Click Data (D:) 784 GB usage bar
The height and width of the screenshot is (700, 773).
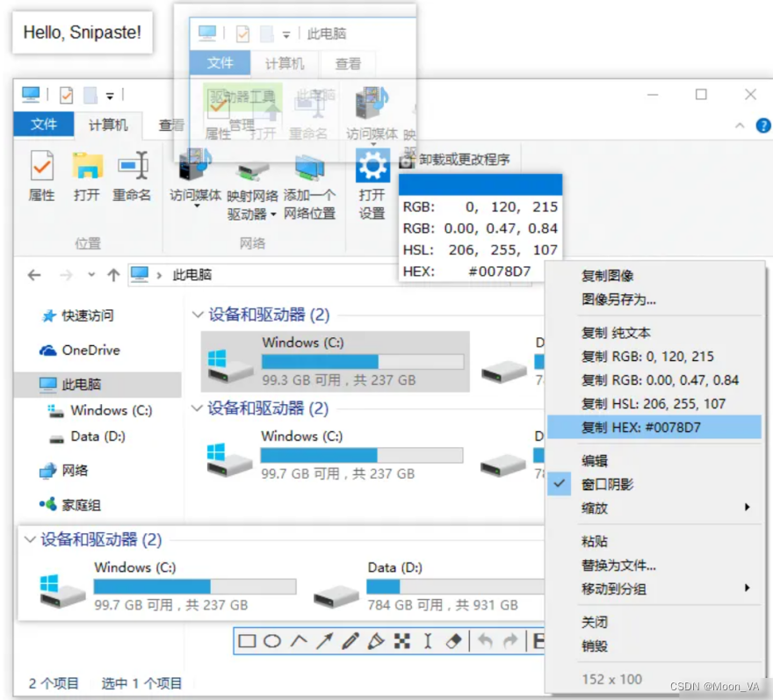[456, 586]
